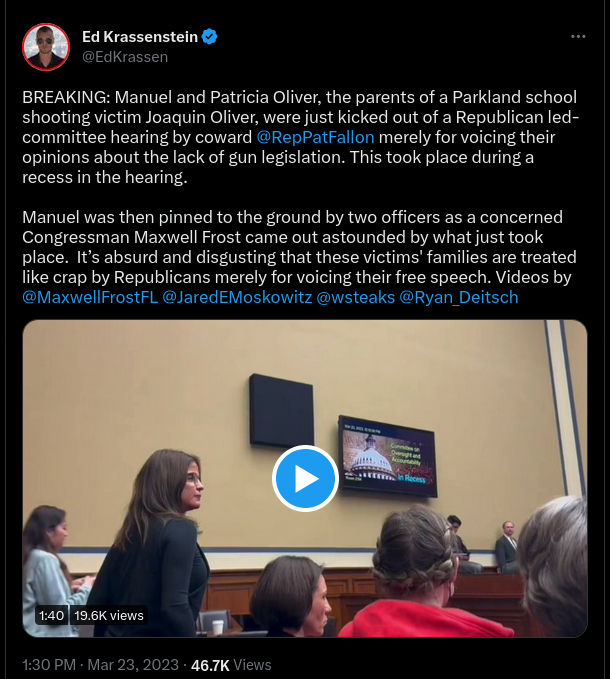
Task: Click the TV monitor in the video thumbnail
Action: (387, 456)
